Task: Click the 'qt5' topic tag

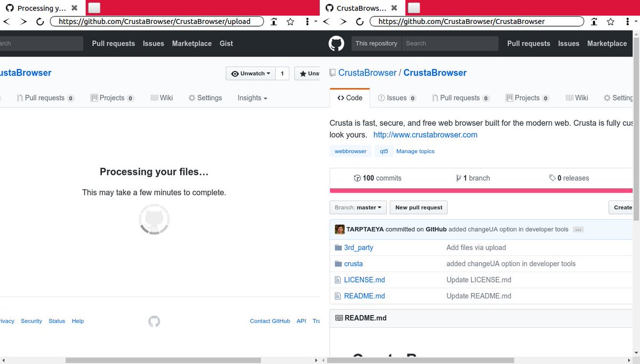Action: [384, 151]
